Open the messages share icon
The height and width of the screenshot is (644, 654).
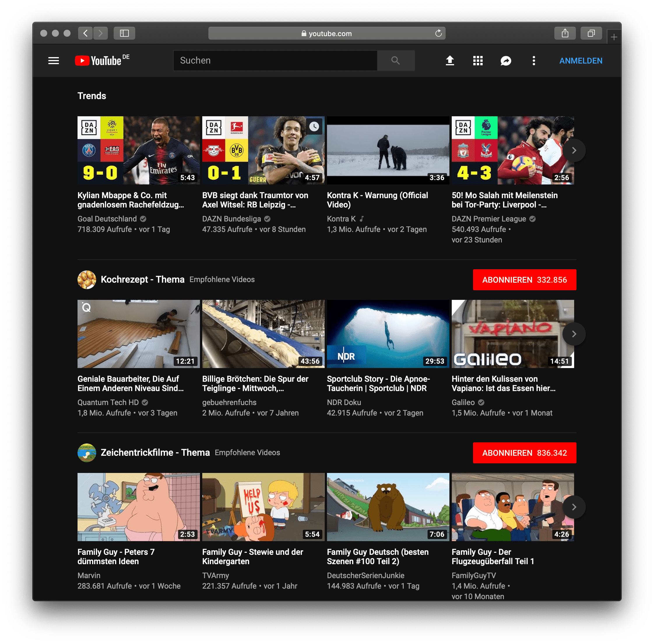505,61
